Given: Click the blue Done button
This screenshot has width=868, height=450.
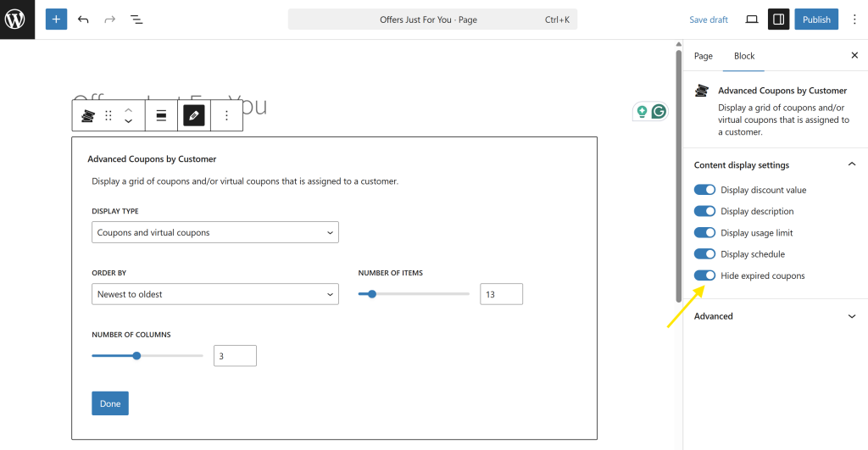Looking at the screenshot, I should point(110,403).
